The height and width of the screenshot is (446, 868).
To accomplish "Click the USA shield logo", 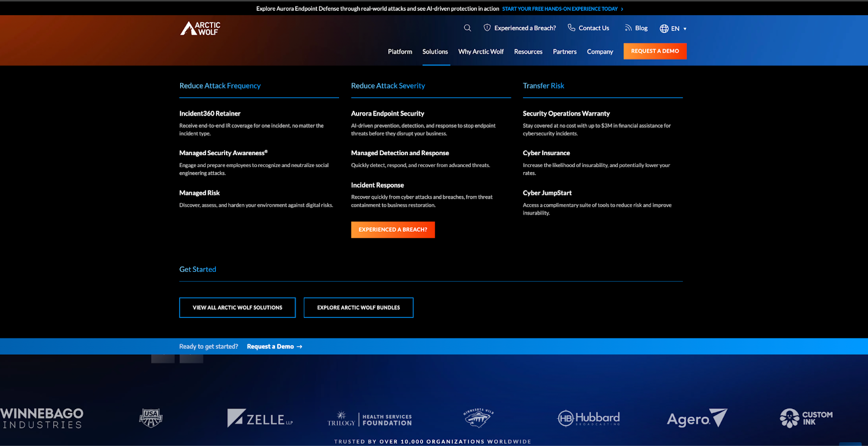I will (x=151, y=418).
